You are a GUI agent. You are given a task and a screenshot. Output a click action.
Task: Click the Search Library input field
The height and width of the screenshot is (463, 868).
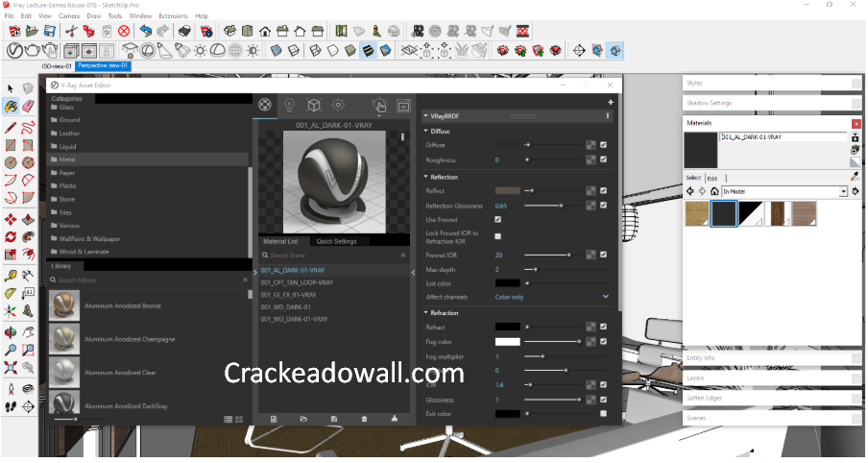point(149,280)
